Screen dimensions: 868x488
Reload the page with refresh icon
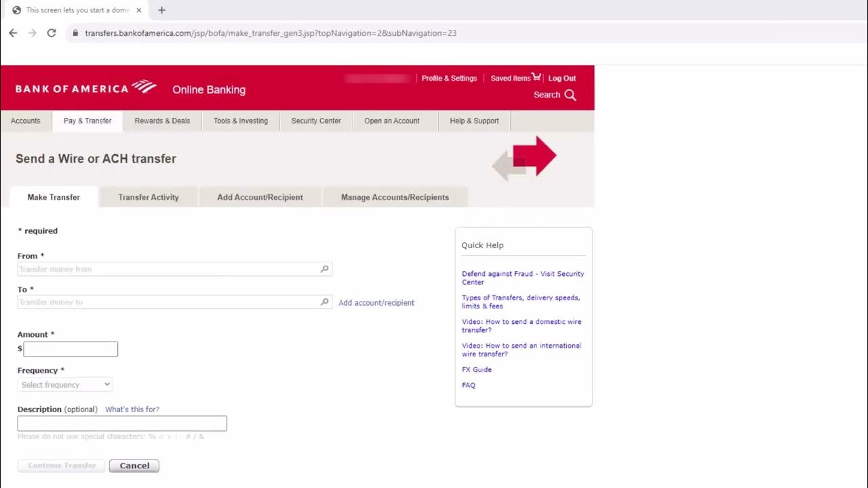click(52, 33)
